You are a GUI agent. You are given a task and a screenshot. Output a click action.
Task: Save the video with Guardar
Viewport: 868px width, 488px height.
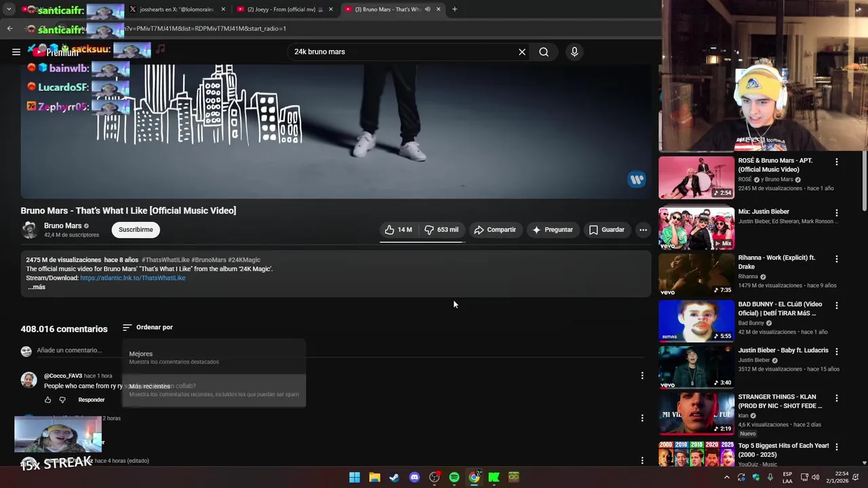click(606, 230)
